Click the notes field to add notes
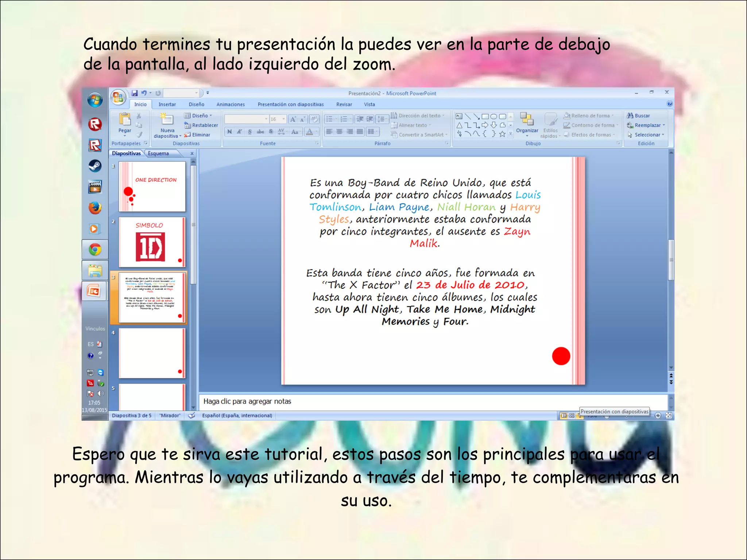 (x=433, y=401)
